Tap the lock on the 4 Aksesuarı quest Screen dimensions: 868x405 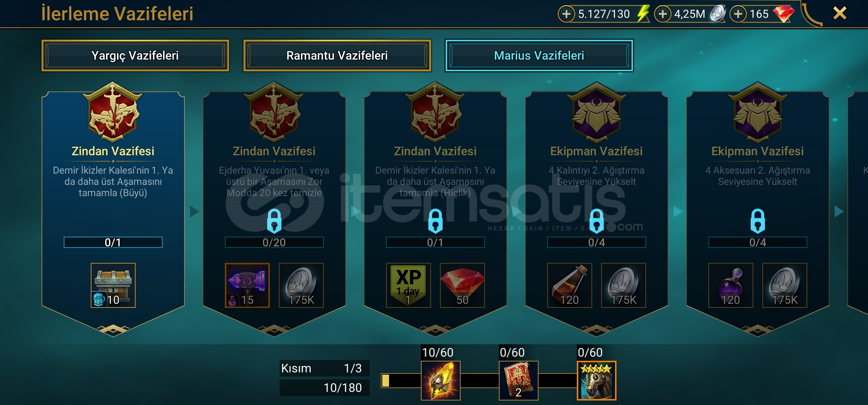[x=758, y=221]
